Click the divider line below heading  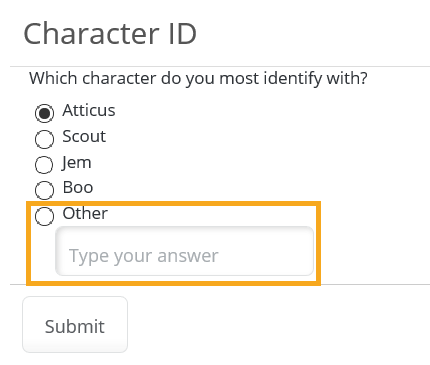click(220, 66)
